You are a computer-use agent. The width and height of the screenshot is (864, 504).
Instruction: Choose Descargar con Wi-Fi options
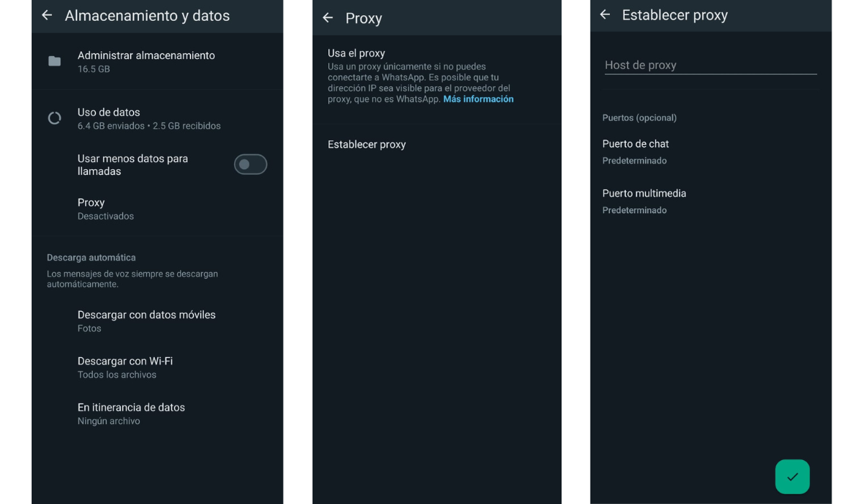(125, 367)
